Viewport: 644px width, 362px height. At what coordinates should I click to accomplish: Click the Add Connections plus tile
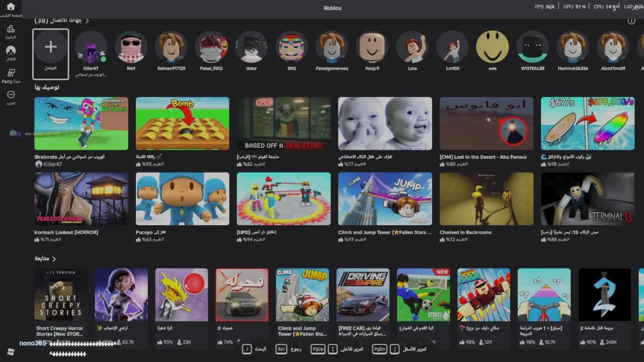coord(51,54)
